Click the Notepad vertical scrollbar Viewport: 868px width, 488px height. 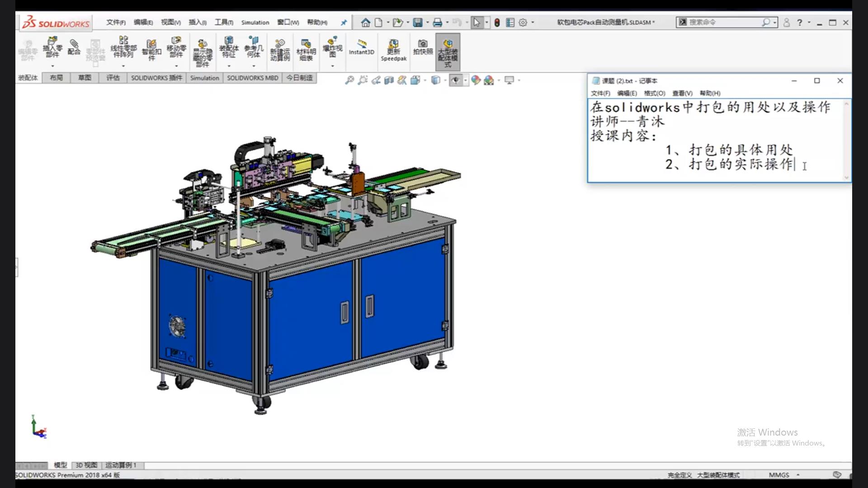[x=846, y=141]
